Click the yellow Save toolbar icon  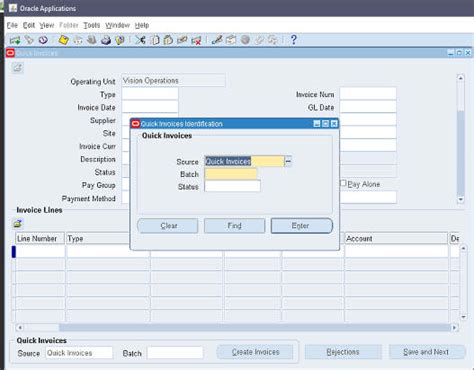tap(63, 40)
